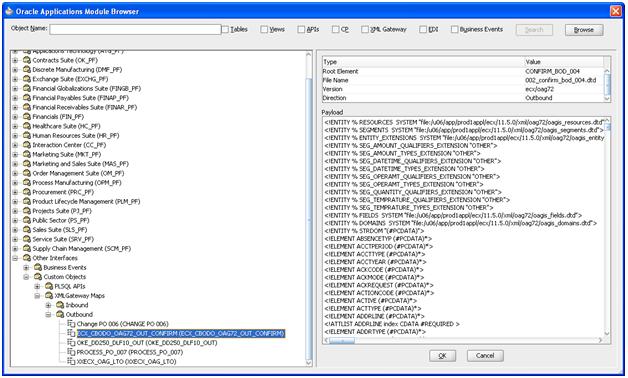The image size is (628, 378).
Task: Click the Marketing Suite (MKT_PF) folder icon
Action: [x=26, y=154]
